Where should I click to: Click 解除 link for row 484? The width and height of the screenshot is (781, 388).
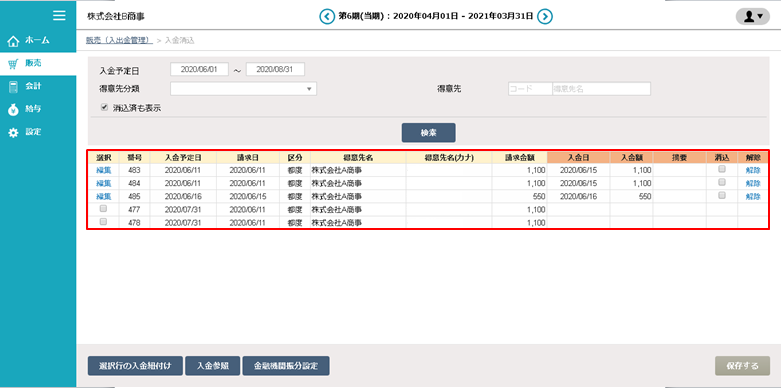(x=753, y=183)
